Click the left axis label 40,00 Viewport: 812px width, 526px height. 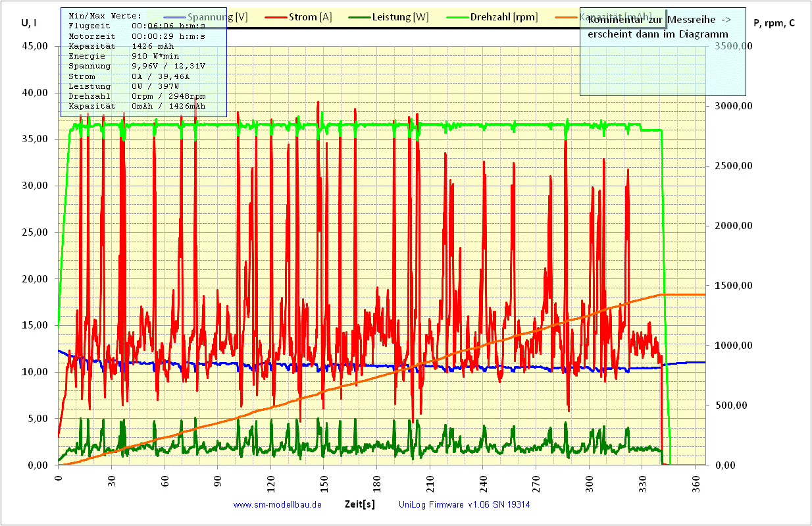35,93
